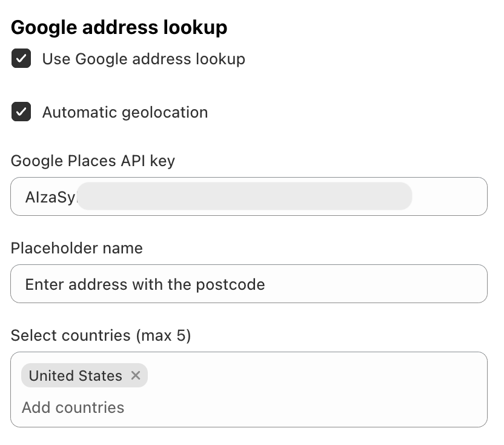504x445 pixels.
Task: Click the 'Google Places API key' label
Action: pos(93,161)
